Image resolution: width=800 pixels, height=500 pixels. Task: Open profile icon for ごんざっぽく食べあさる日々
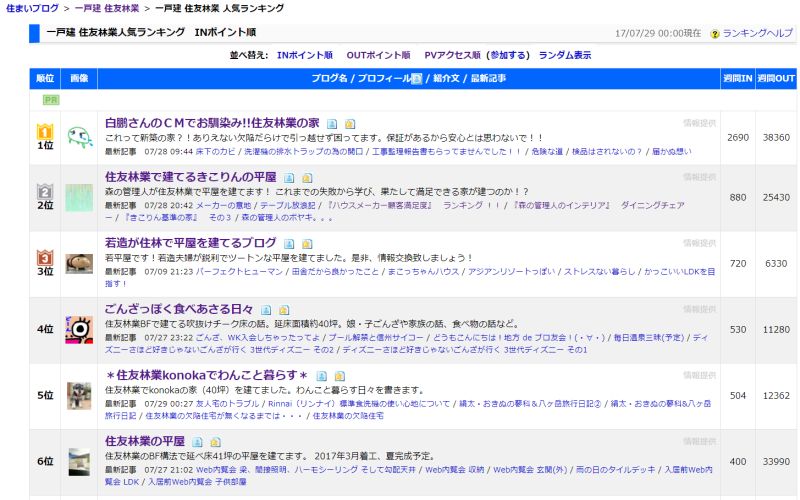(266, 310)
